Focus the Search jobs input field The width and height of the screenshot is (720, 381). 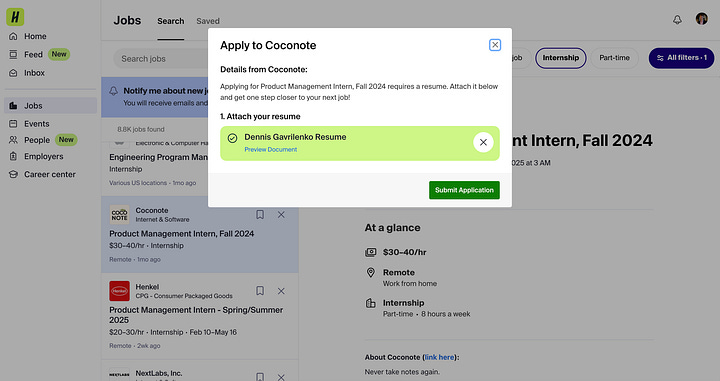(161, 59)
